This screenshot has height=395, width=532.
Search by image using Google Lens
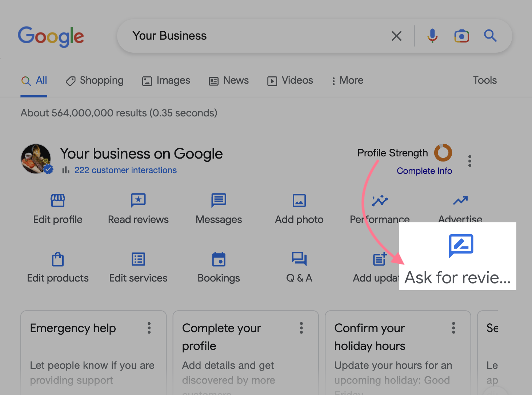click(x=461, y=36)
